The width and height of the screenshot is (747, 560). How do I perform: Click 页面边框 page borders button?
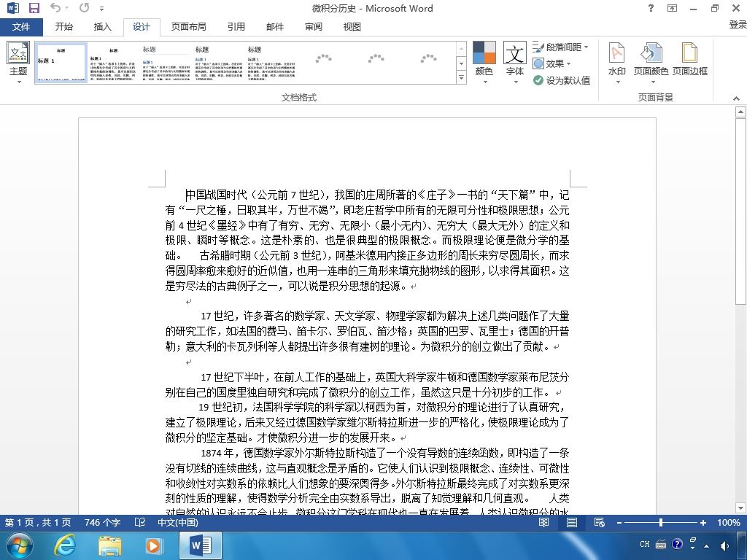coord(690,60)
